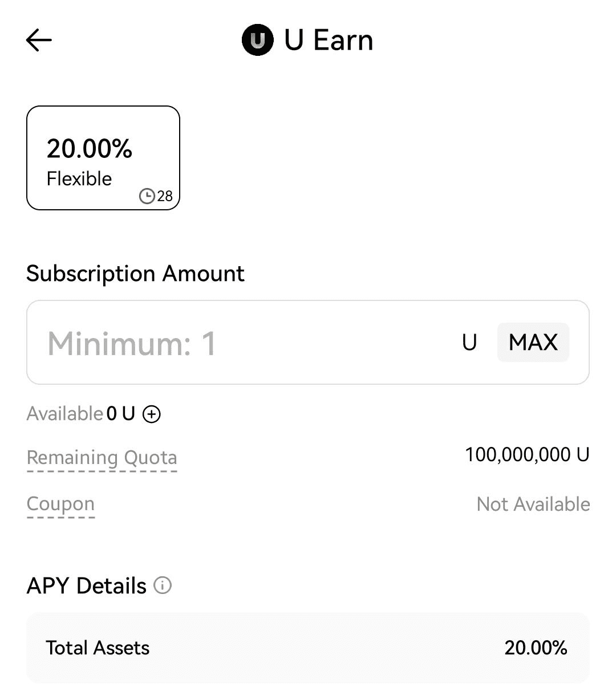Select the 20.00% Flexible plan card
Screen dimensions: 616x696
coord(103,158)
